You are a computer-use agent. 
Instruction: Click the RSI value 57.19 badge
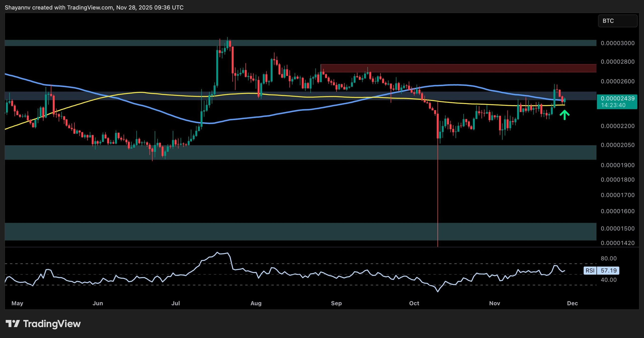(x=609, y=270)
